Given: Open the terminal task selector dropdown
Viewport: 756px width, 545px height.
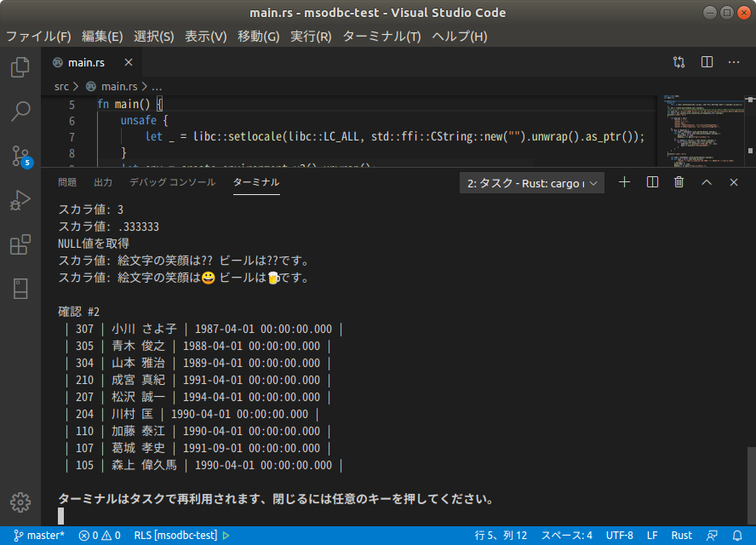Looking at the screenshot, I should pyautogui.click(x=532, y=183).
